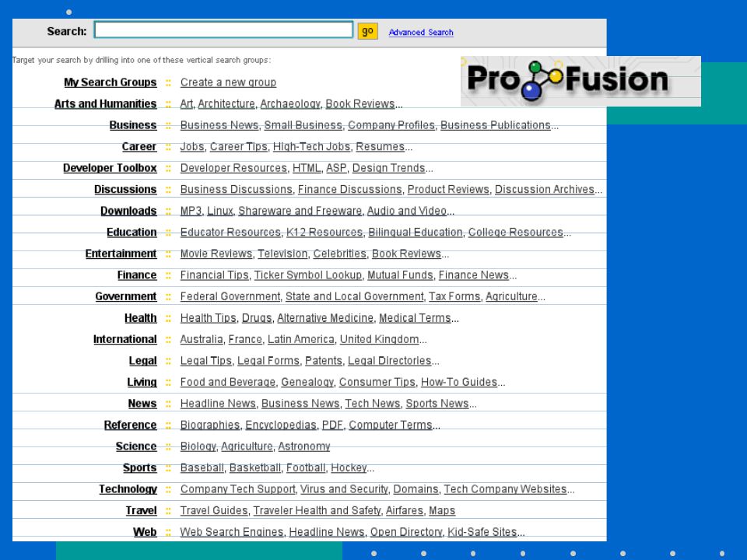Open Company Profiles link

tap(391, 125)
